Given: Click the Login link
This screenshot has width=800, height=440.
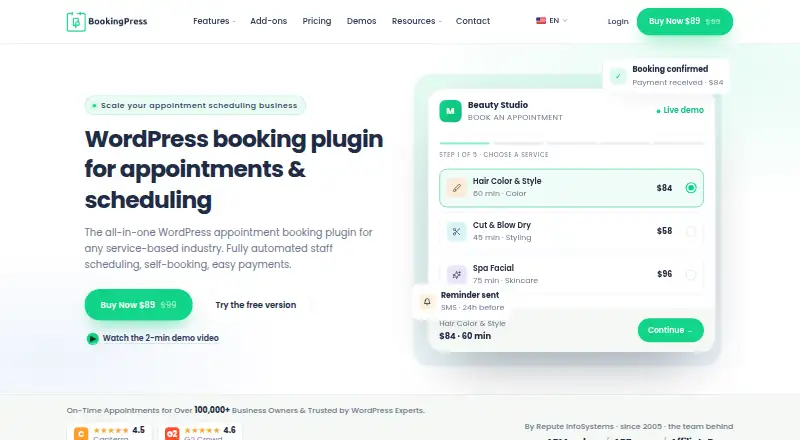Looking at the screenshot, I should pos(618,21).
